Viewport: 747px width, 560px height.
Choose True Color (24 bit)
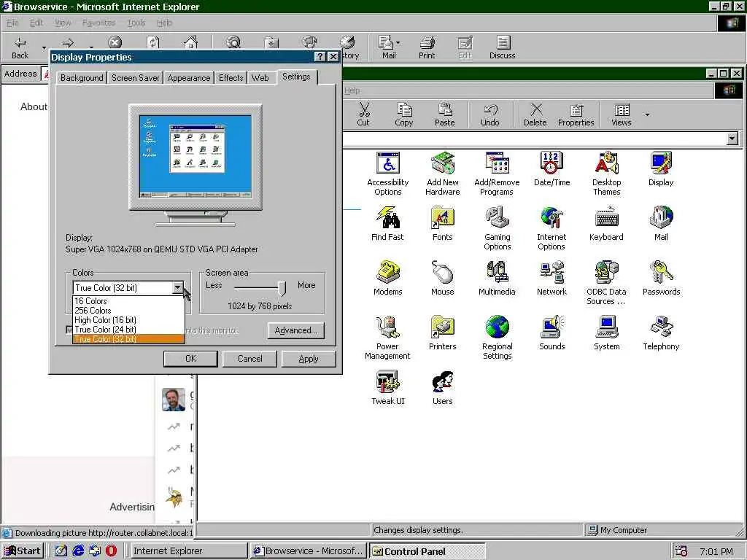128,330
